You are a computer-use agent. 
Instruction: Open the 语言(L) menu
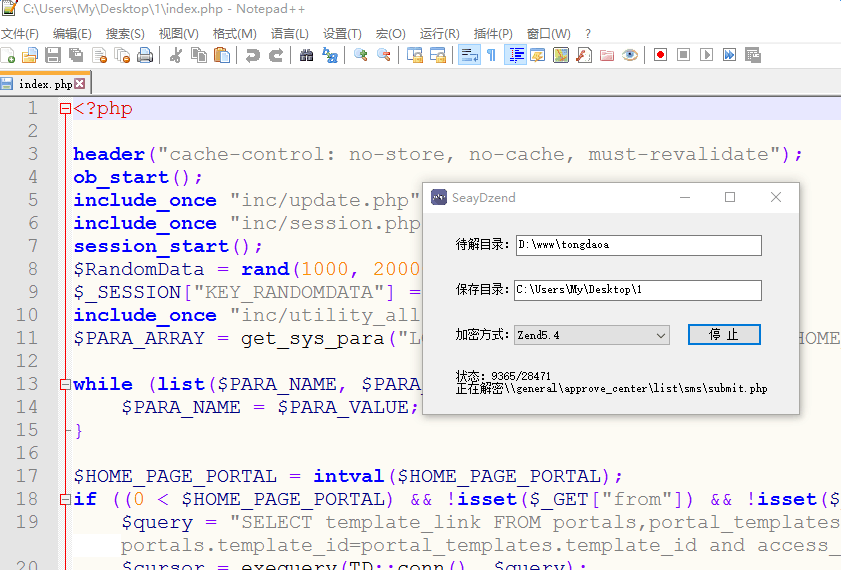290,34
